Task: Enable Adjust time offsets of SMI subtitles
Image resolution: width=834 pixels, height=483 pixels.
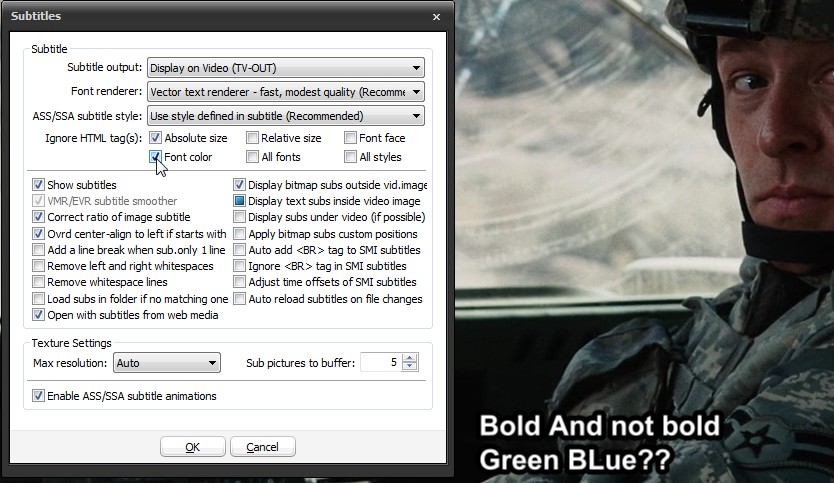Action: 239,281
